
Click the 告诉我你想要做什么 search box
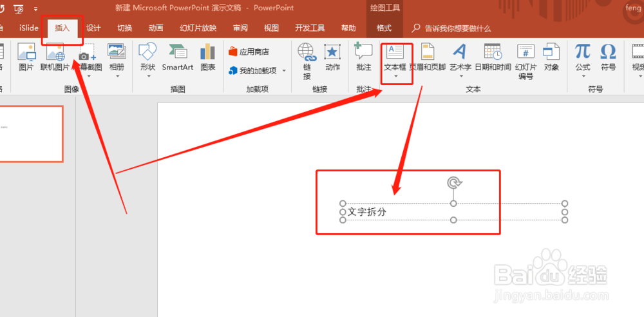452,28
